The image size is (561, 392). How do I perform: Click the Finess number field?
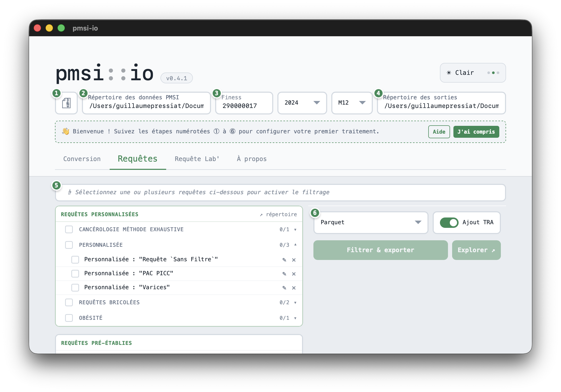pyautogui.click(x=244, y=103)
